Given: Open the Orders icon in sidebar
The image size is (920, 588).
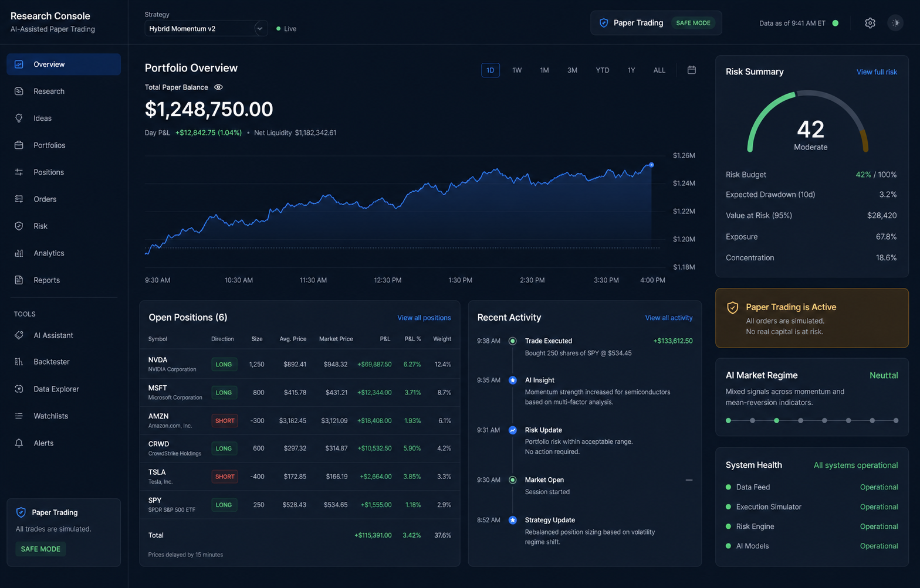Looking at the screenshot, I should click(x=19, y=199).
